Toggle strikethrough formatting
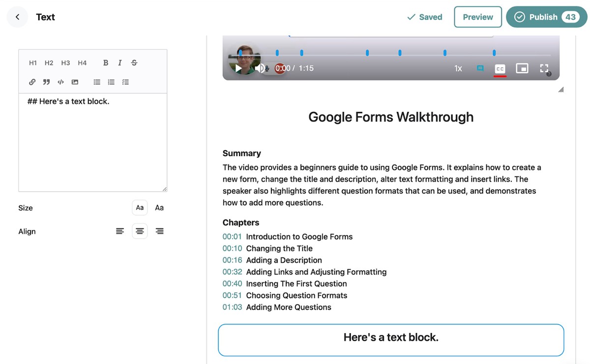This screenshot has height=364, width=590. (x=134, y=63)
